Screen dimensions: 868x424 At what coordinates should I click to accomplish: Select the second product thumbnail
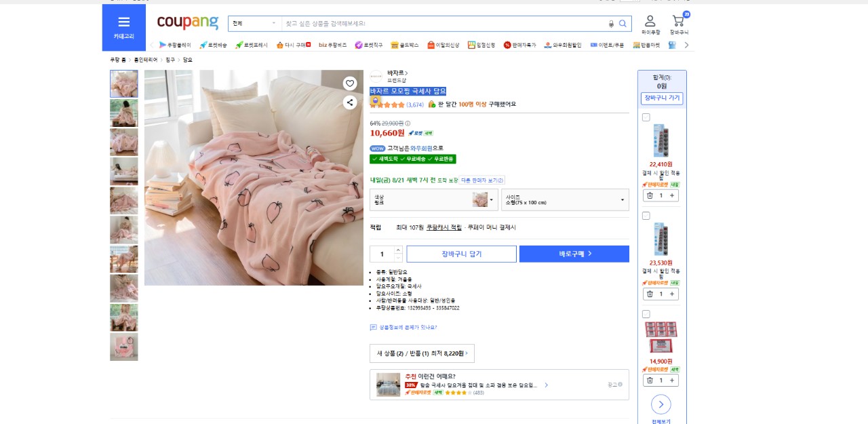coord(124,113)
